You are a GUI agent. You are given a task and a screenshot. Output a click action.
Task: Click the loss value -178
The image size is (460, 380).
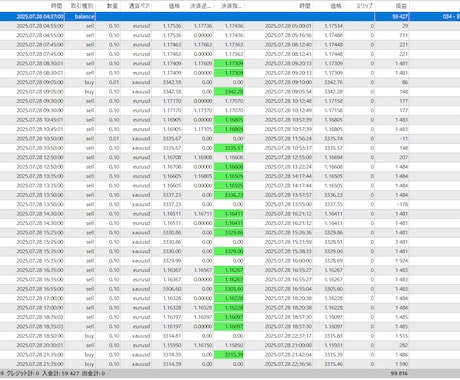[403, 204]
